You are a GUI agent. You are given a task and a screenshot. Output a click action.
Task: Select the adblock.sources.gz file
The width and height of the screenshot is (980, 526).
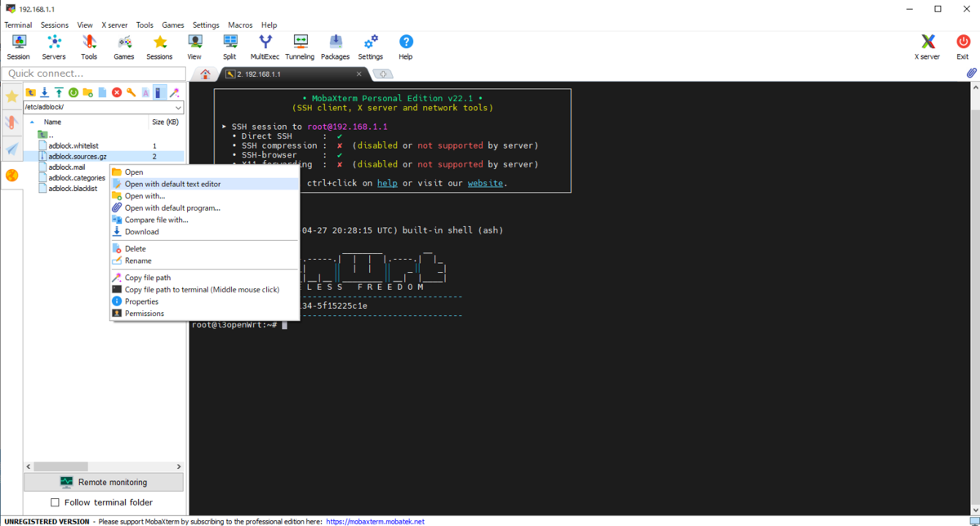[78, 156]
